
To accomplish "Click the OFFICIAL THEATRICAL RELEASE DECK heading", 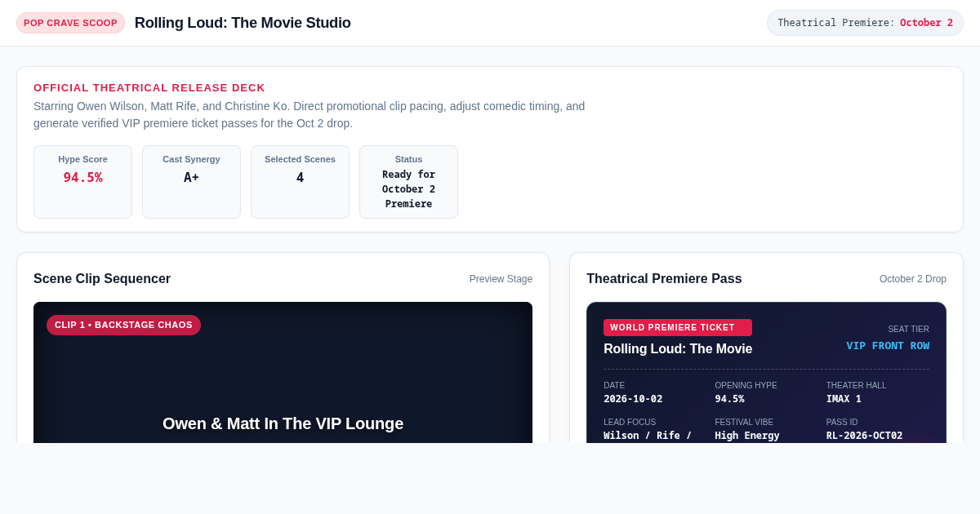I will pos(149,87).
